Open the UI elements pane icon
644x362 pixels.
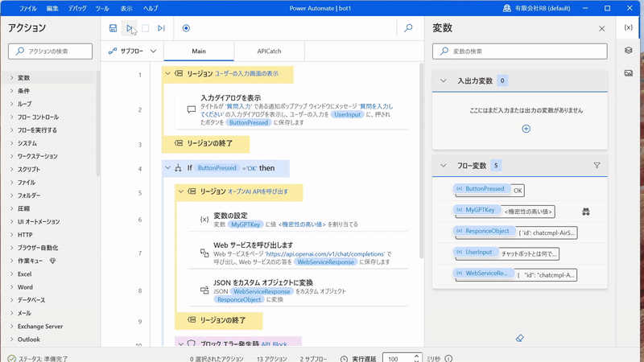pyautogui.click(x=629, y=50)
